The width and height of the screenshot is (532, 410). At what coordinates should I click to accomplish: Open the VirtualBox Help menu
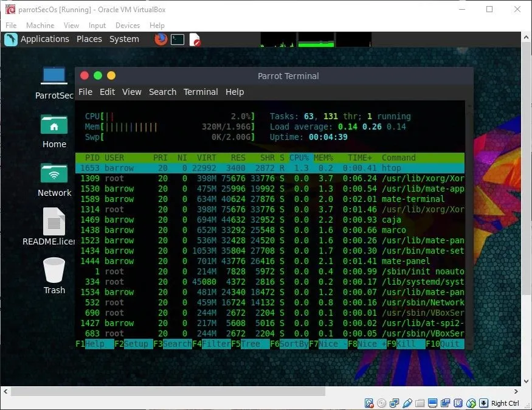[157, 26]
